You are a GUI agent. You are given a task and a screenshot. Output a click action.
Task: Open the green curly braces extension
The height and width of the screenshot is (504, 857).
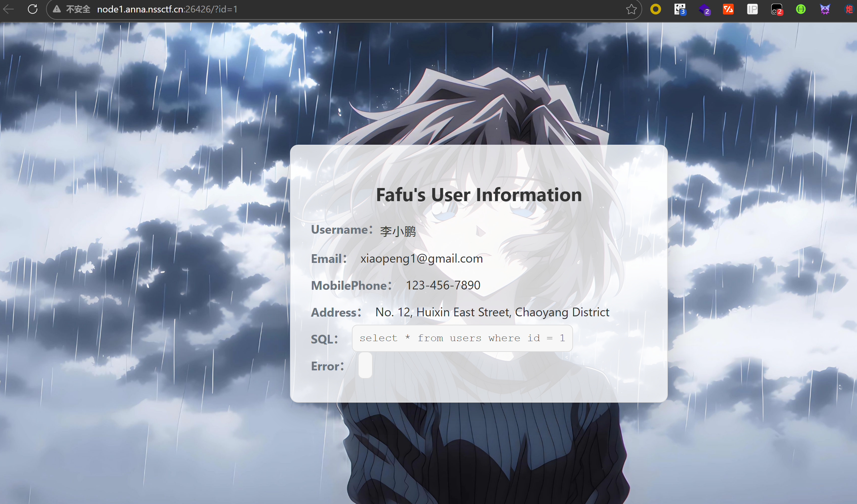pyautogui.click(x=801, y=9)
